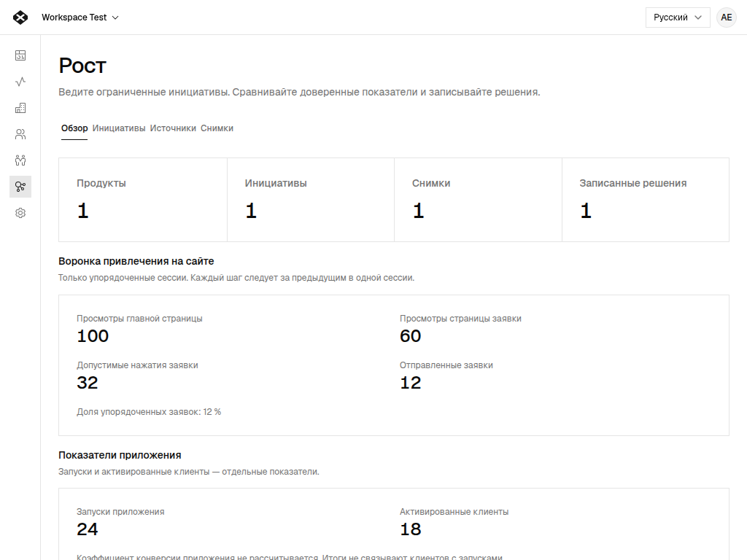The height and width of the screenshot is (560, 747).
Task: Click the Ведите ограниченные инициативы subtitle
Action: (299, 93)
